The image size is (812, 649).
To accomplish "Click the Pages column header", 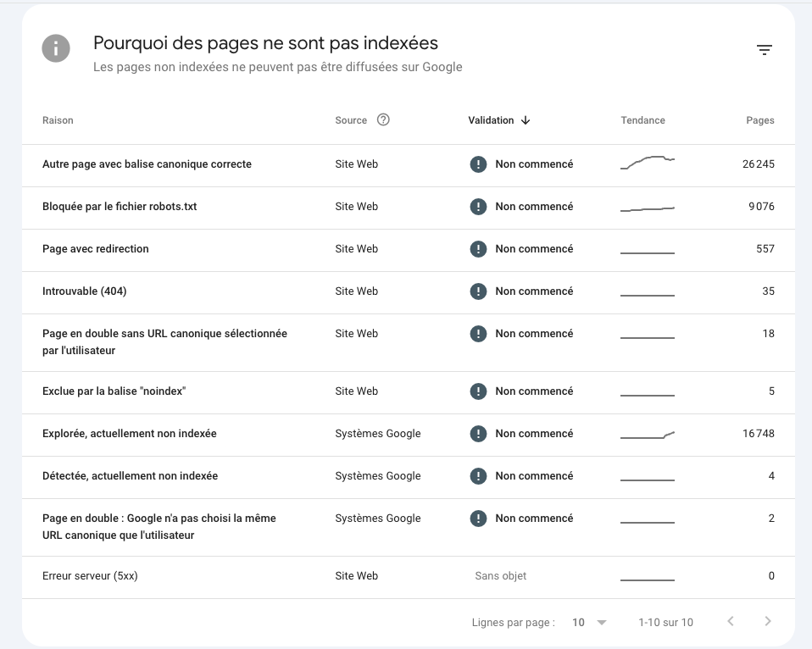I will (759, 120).
